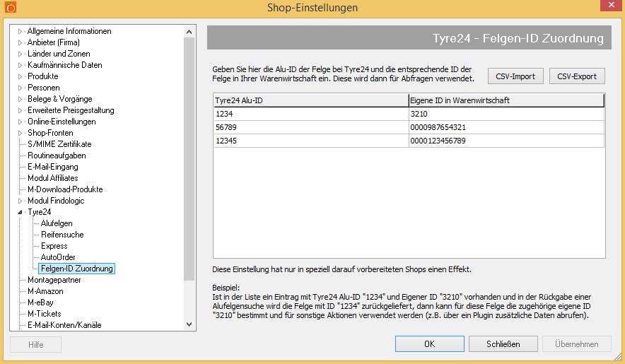Collapse the Tyre24 tree node
The image size is (625, 364).
pos(20,212)
